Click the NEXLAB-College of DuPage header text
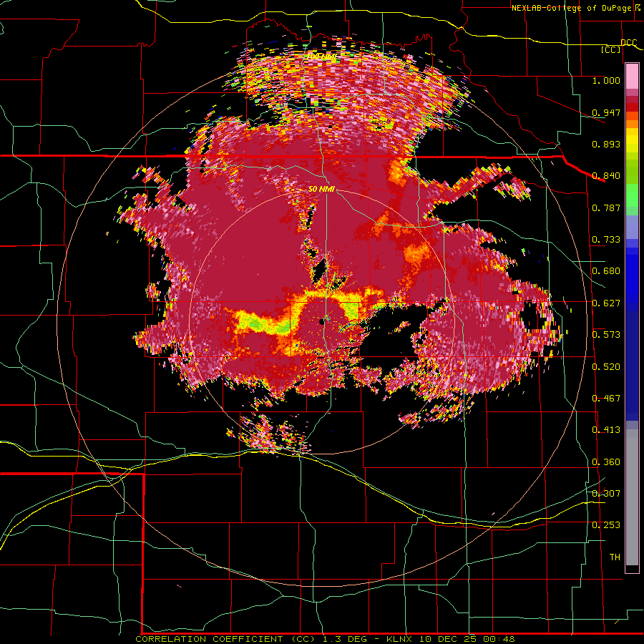 click(x=571, y=8)
